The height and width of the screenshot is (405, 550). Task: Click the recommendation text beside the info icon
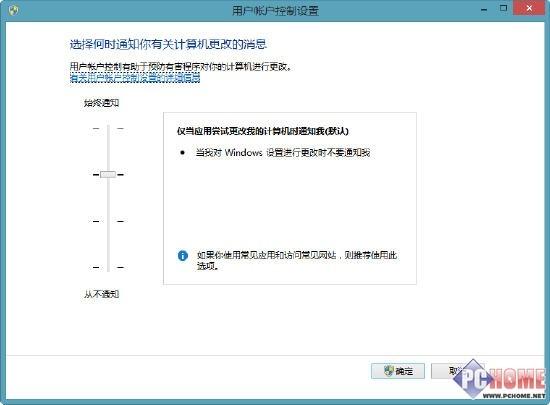pyautogui.click(x=297, y=261)
